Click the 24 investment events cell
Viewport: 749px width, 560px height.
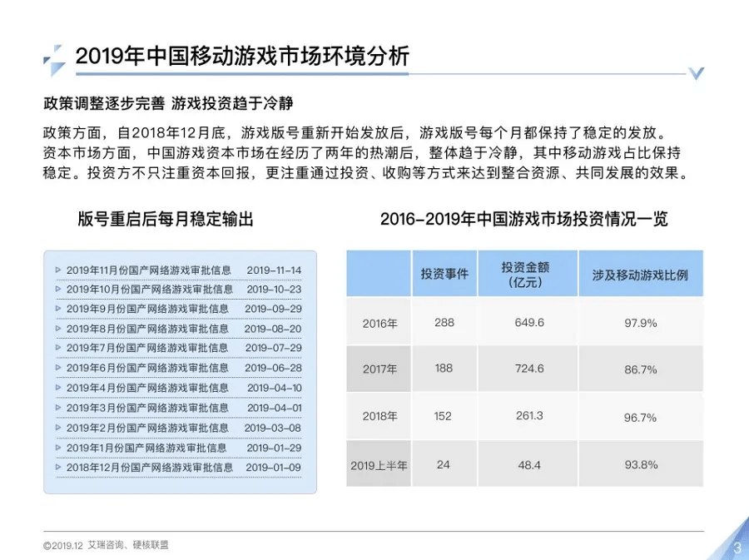pyautogui.click(x=444, y=464)
